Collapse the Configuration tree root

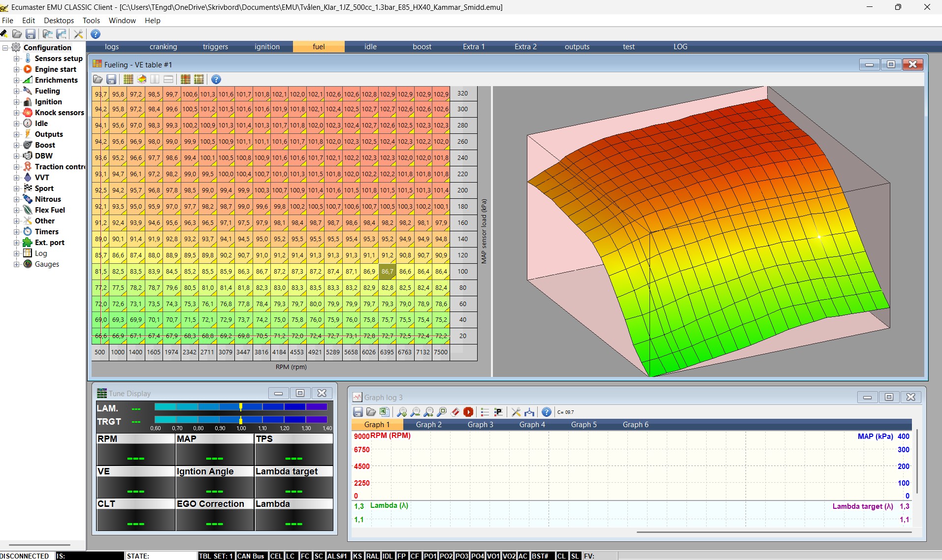coord(5,48)
